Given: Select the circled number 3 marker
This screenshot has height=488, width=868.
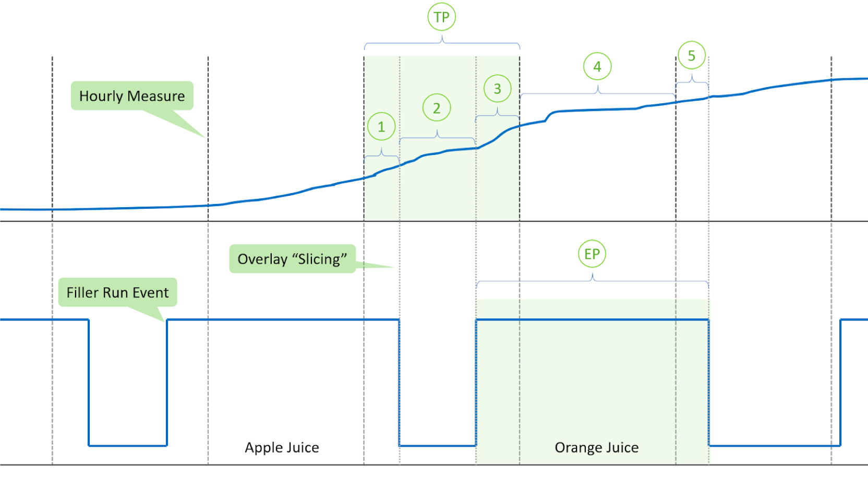Looking at the screenshot, I should pyautogui.click(x=497, y=89).
